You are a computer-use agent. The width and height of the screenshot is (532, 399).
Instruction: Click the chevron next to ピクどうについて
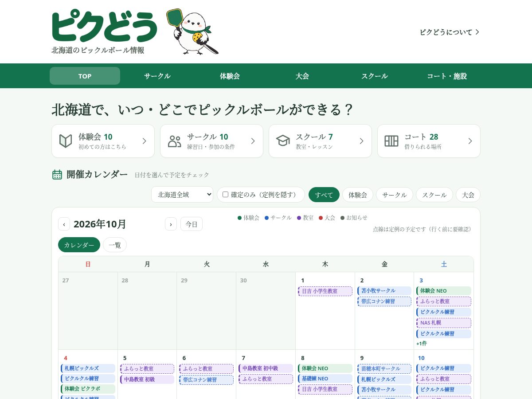pos(477,32)
